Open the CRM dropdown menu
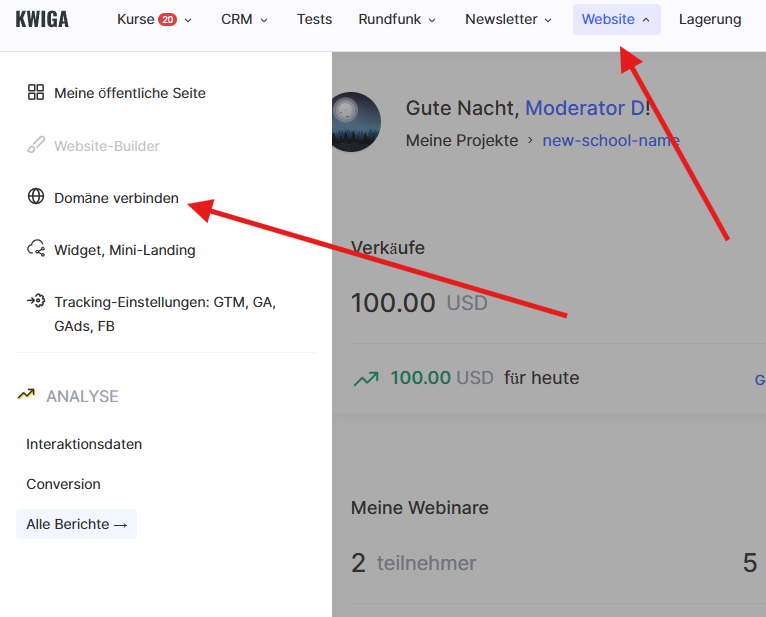Viewport: 766px width, 617px height. coord(244,19)
